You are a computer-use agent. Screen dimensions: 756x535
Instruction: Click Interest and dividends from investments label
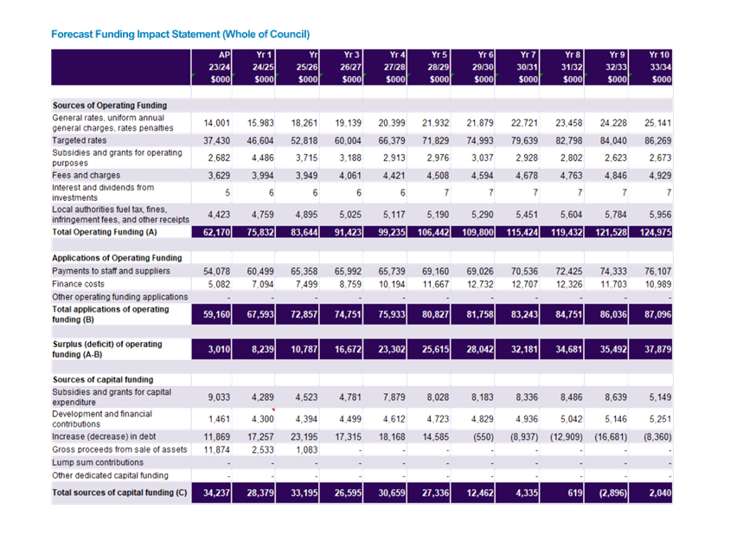pyautogui.click(x=103, y=192)
